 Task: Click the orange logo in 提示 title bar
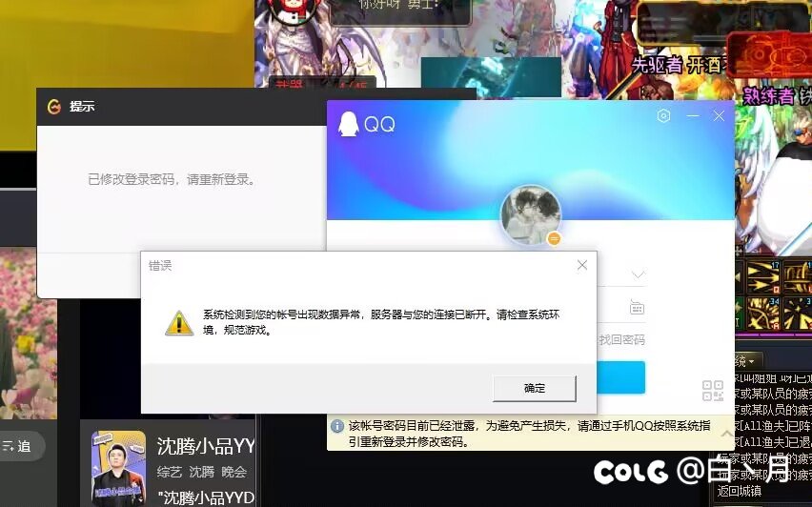(54, 106)
